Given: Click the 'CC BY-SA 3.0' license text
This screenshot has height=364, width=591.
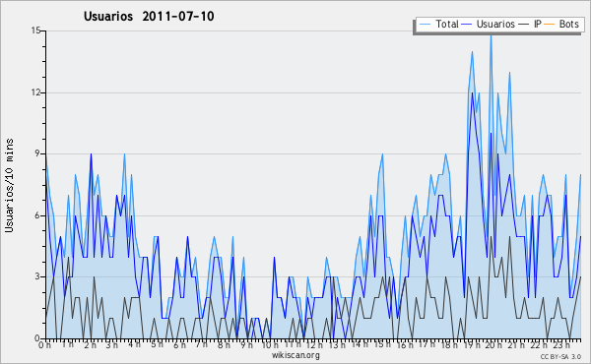Looking at the screenshot, I should click(x=560, y=356).
